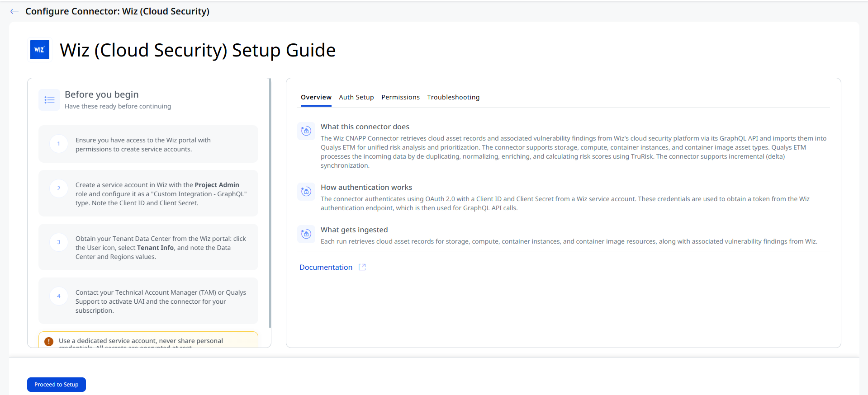Click the Wiz CNAPP Connector description paragraph
The width and height of the screenshot is (868, 395).
click(574, 152)
